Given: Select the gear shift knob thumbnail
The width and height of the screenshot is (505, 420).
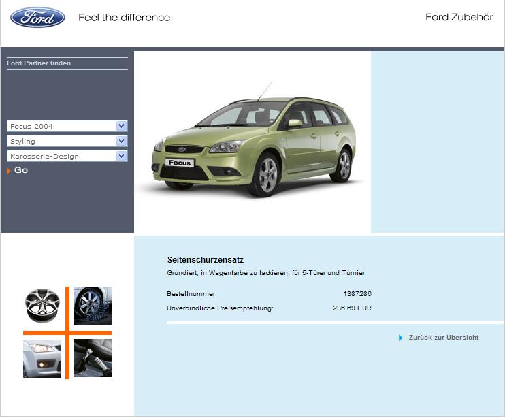Looking at the screenshot, I should (92, 358).
